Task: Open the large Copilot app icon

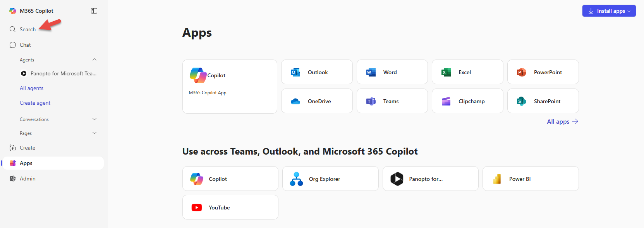Action: pos(198,75)
